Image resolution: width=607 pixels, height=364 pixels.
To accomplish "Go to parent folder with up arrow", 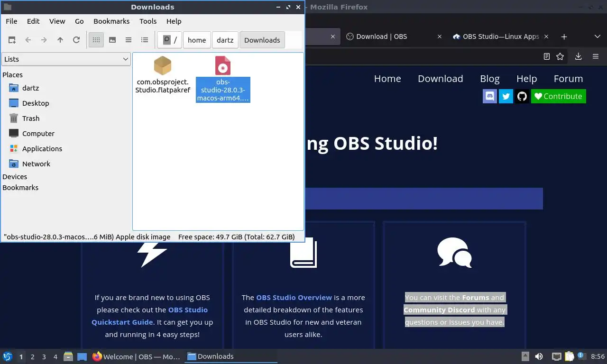I will pyautogui.click(x=60, y=40).
